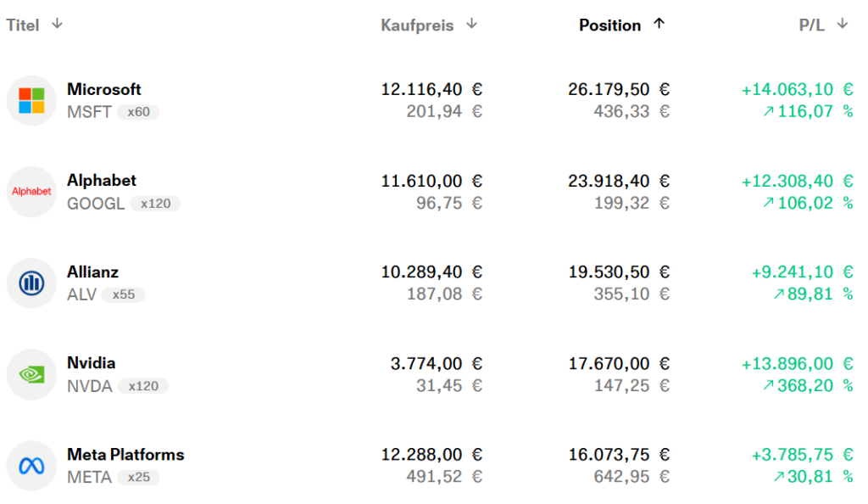Open the Meta Platforms holding name

[125, 454]
